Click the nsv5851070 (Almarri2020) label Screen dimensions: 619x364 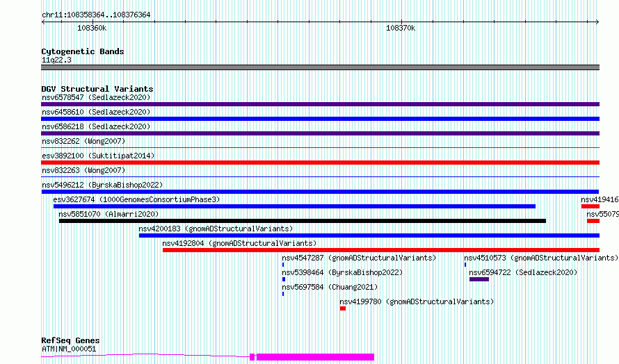(108, 214)
